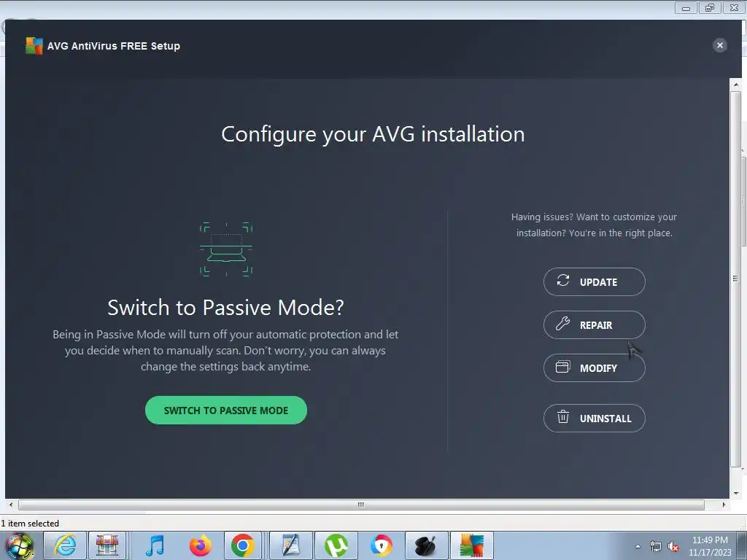Launch Google Chrome from the taskbar
The height and width of the screenshot is (560, 747).
click(x=242, y=545)
